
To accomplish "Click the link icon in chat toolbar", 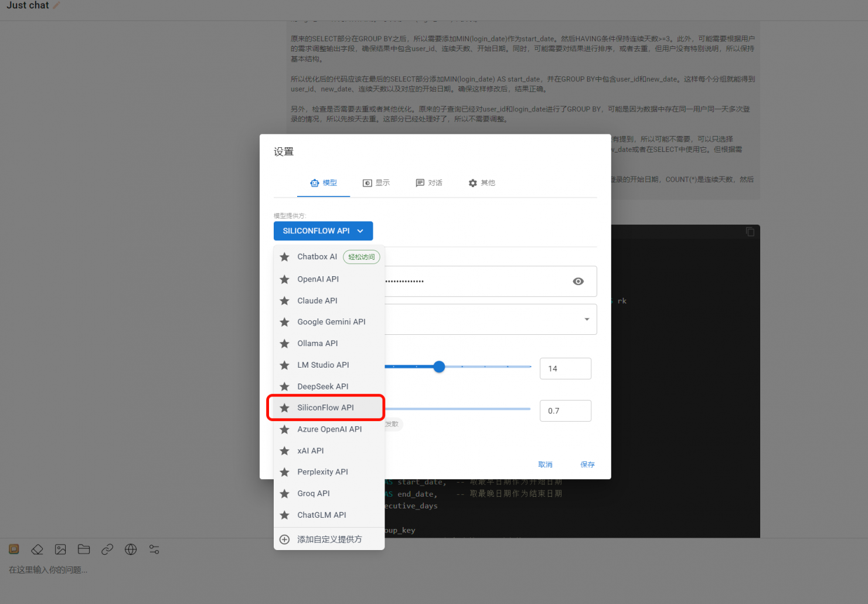I will [107, 549].
